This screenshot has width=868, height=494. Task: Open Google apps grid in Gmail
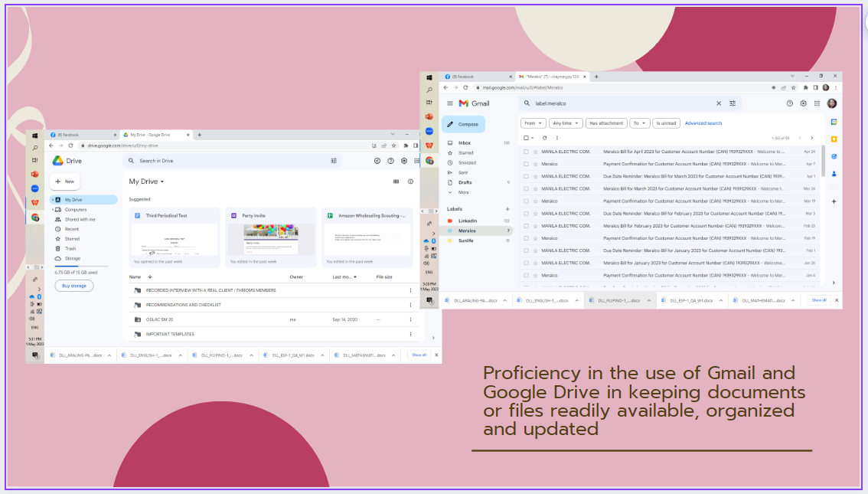[x=817, y=103]
